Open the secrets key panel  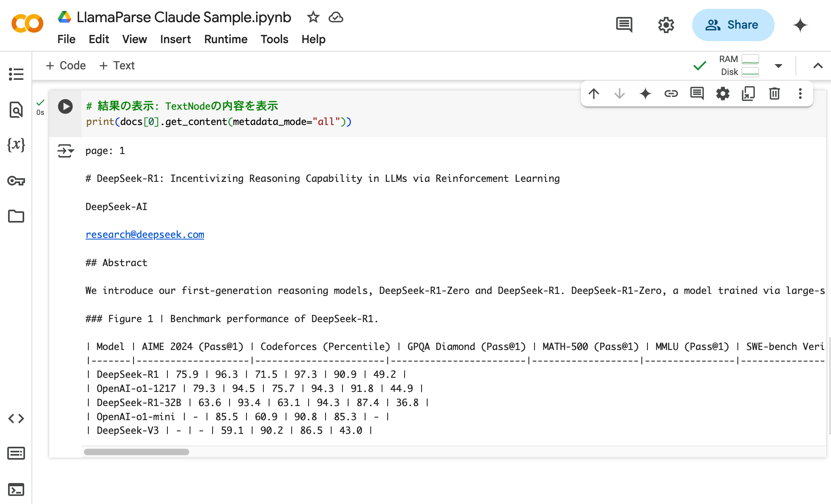click(x=16, y=181)
